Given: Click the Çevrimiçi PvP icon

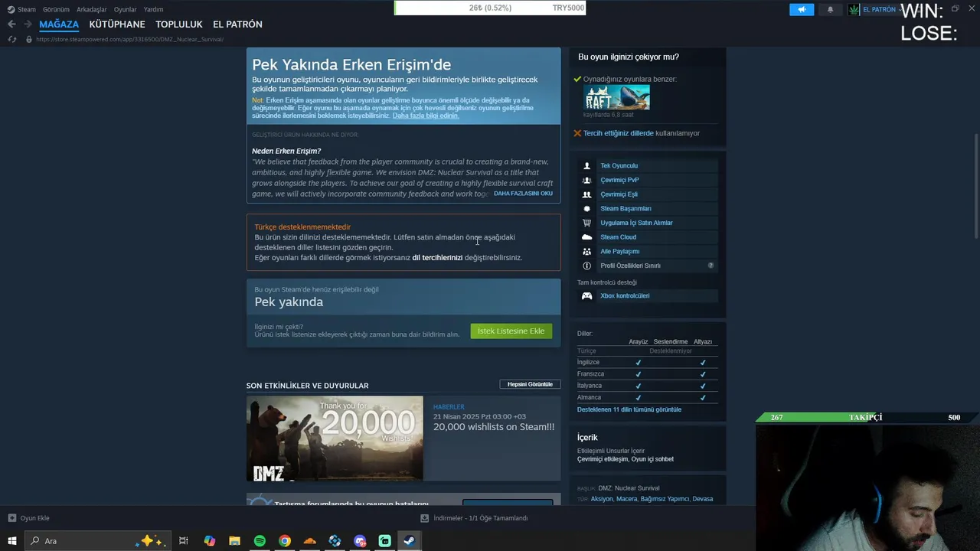Looking at the screenshot, I should (x=587, y=180).
